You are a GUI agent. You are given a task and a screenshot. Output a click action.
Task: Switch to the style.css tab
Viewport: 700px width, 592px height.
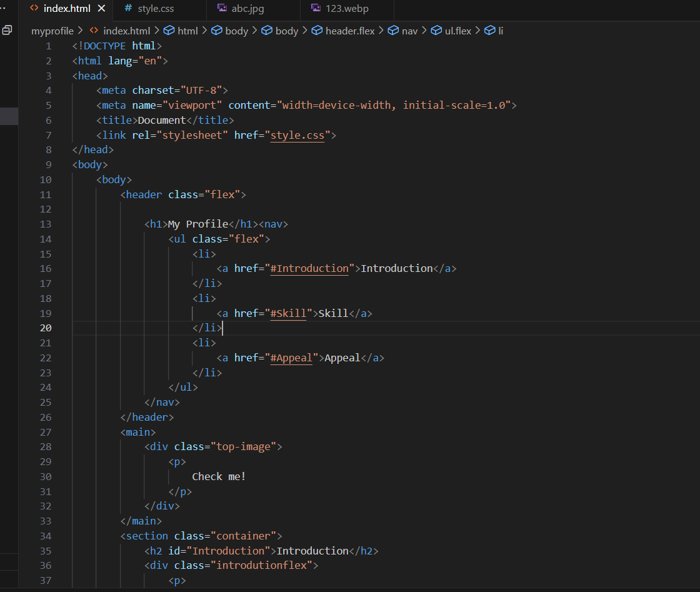click(156, 8)
